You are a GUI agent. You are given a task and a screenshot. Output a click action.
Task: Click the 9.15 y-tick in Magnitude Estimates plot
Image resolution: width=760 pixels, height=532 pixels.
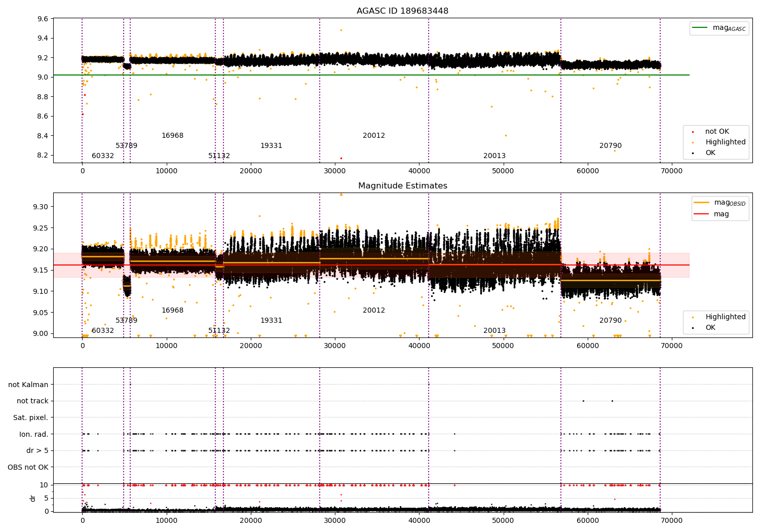(41, 270)
